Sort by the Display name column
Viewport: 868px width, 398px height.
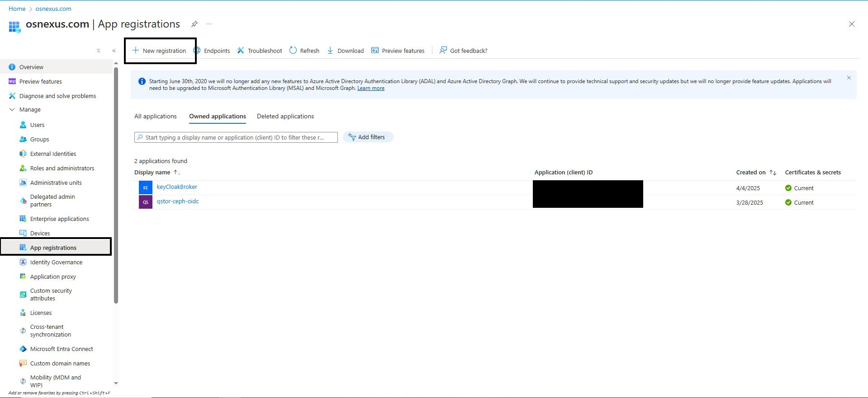coord(157,172)
